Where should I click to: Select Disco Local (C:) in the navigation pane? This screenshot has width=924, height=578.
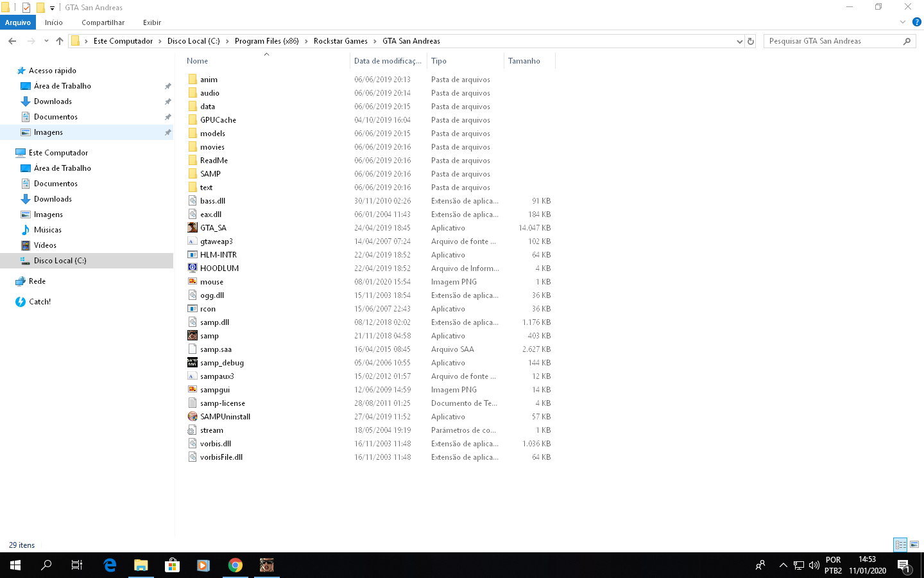60,261
